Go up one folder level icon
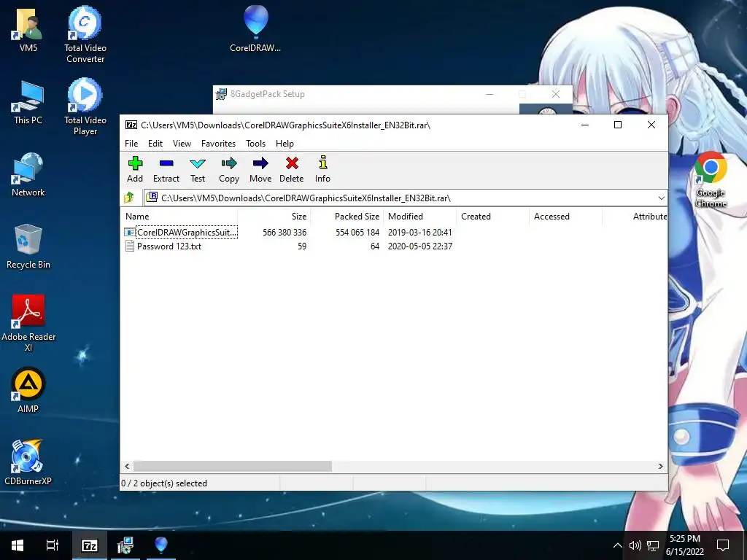Image resolution: width=747 pixels, height=560 pixels. coord(128,198)
